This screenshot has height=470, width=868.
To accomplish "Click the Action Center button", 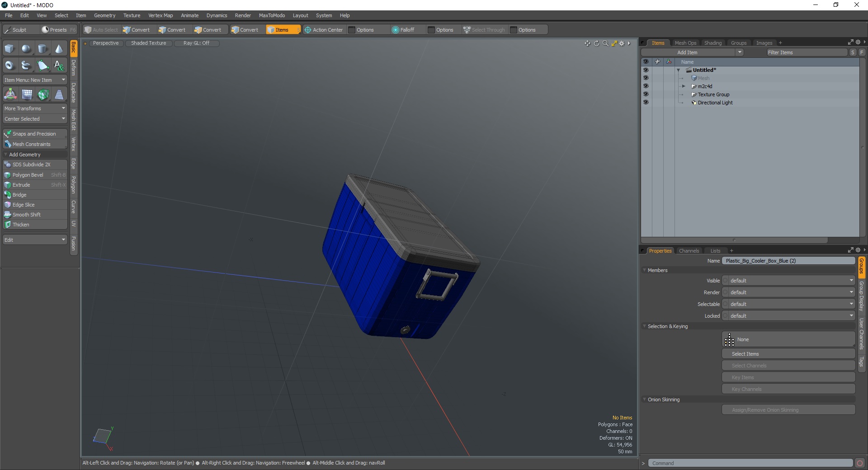I will [324, 30].
